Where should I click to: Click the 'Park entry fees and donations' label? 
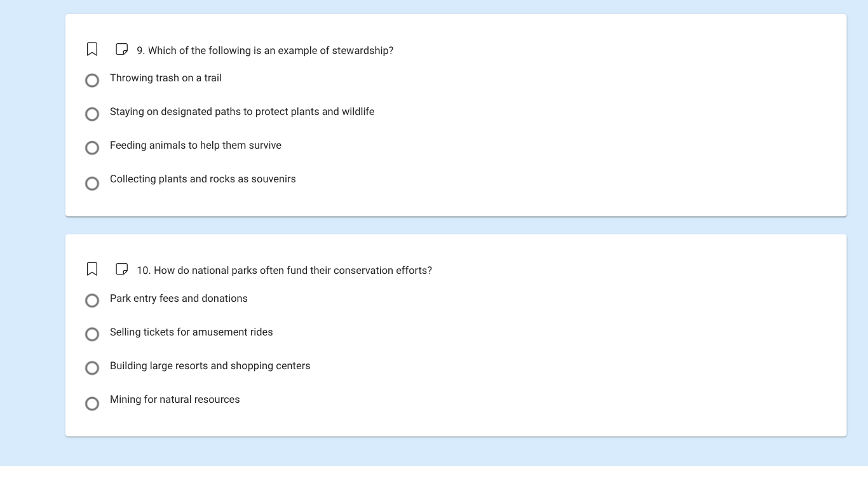pos(179,299)
